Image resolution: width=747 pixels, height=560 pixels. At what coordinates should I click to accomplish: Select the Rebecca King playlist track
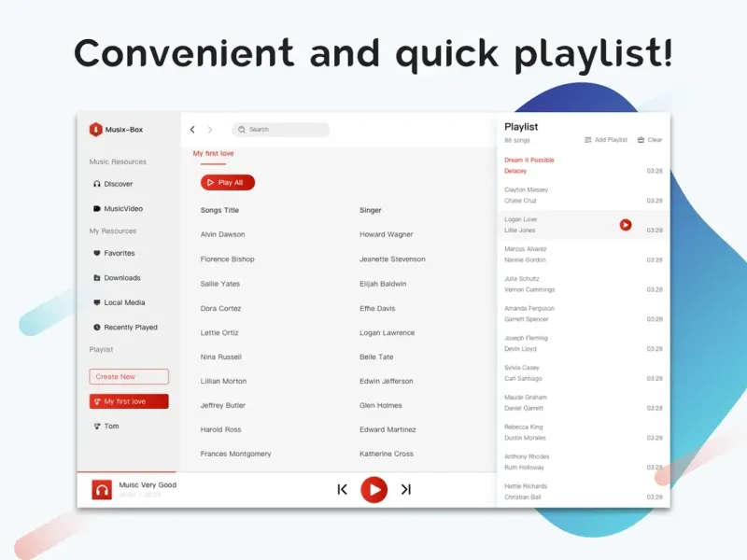pyautogui.click(x=583, y=432)
